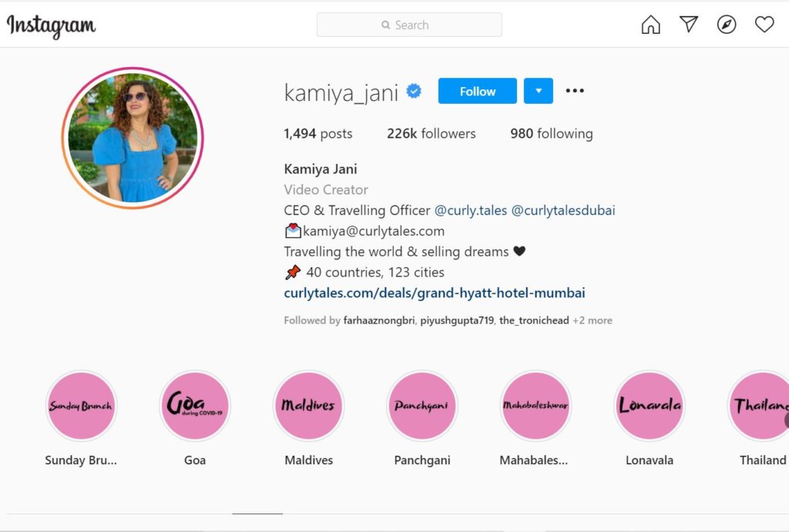Click the Video Creator category label
Viewport: 789px width, 532px height.
(326, 189)
